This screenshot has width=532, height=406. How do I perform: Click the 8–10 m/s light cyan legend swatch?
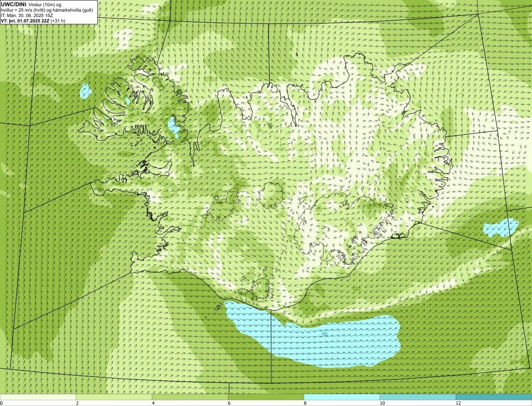point(342,397)
